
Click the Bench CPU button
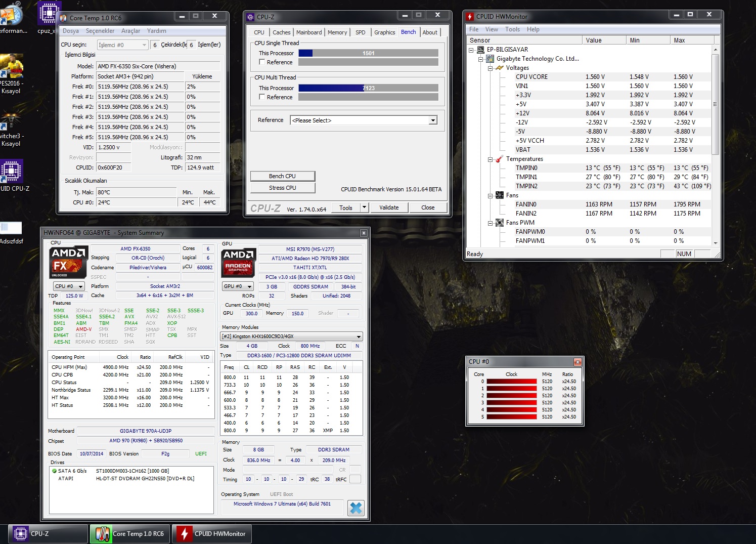tap(283, 176)
